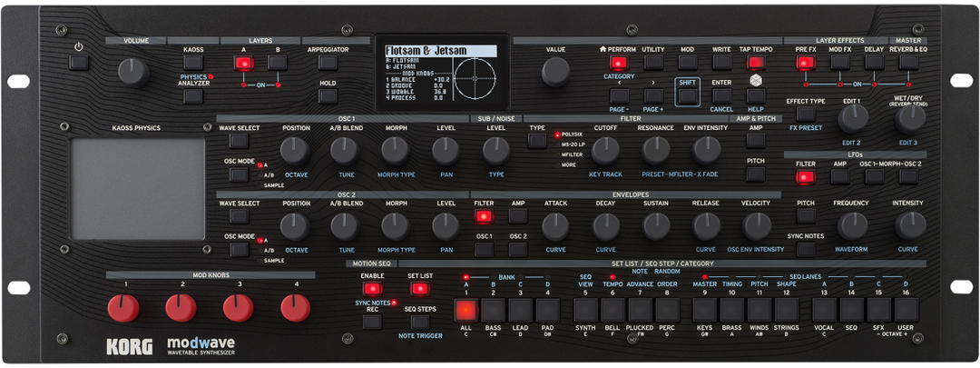Click the red Mod Knob 4

pos(296,308)
